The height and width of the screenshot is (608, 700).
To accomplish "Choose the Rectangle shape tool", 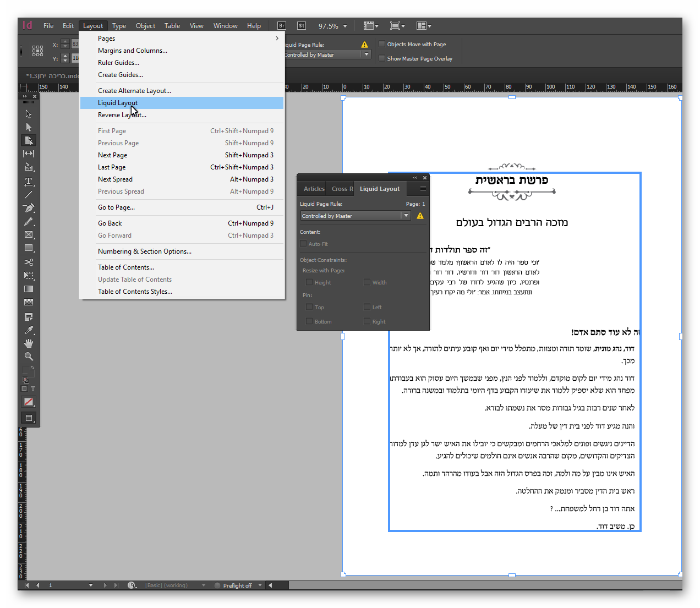I will pyautogui.click(x=29, y=248).
